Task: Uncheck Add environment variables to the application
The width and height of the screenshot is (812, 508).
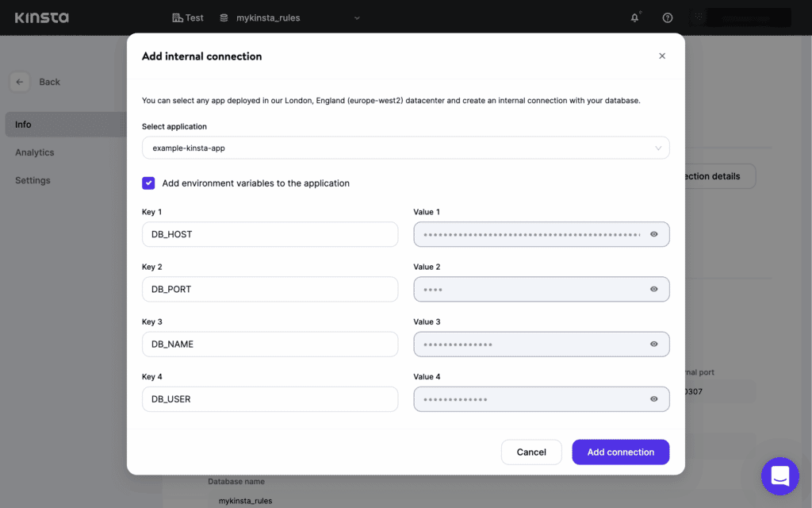Action: click(x=148, y=183)
